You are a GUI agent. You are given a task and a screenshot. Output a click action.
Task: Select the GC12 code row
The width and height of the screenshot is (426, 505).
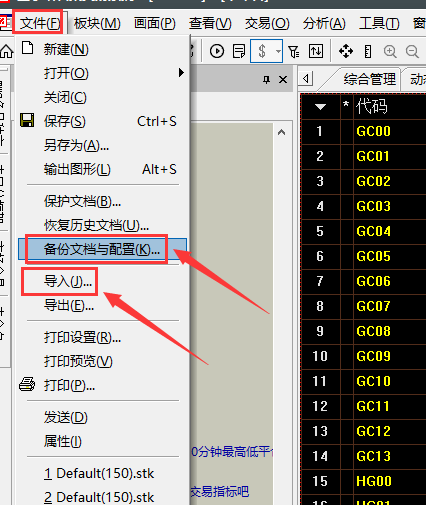373,431
